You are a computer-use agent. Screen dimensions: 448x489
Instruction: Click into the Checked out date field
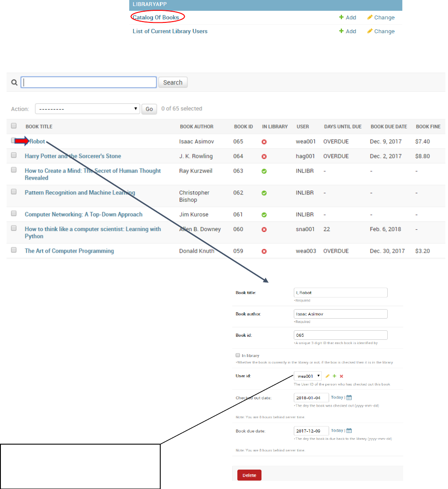pyautogui.click(x=311, y=398)
